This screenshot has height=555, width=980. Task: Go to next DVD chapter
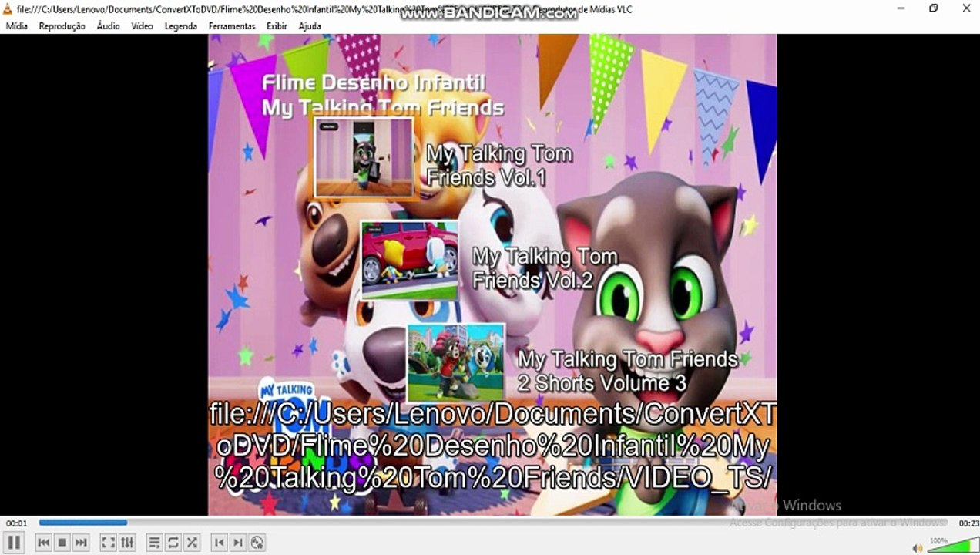click(x=238, y=543)
